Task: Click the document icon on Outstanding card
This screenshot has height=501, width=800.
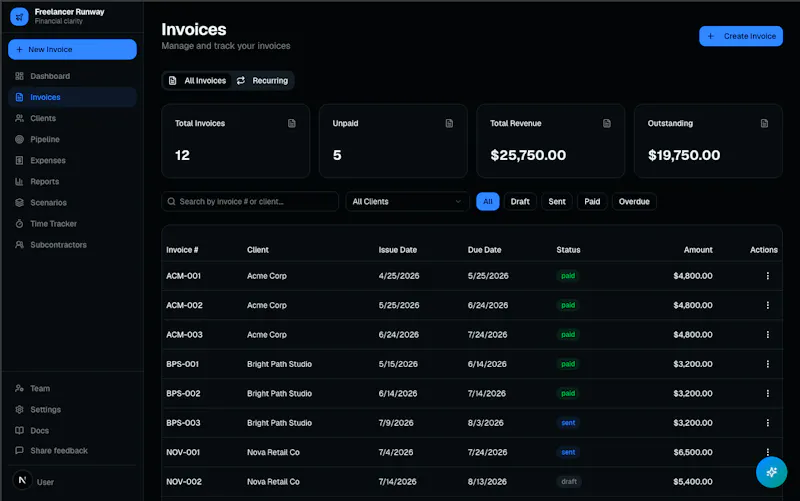Action: [764, 123]
